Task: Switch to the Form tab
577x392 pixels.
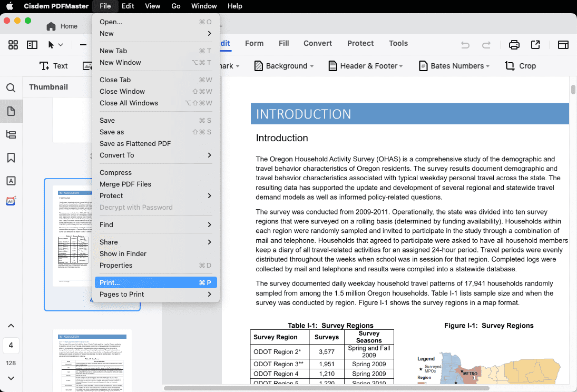Action: (x=255, y=43)
